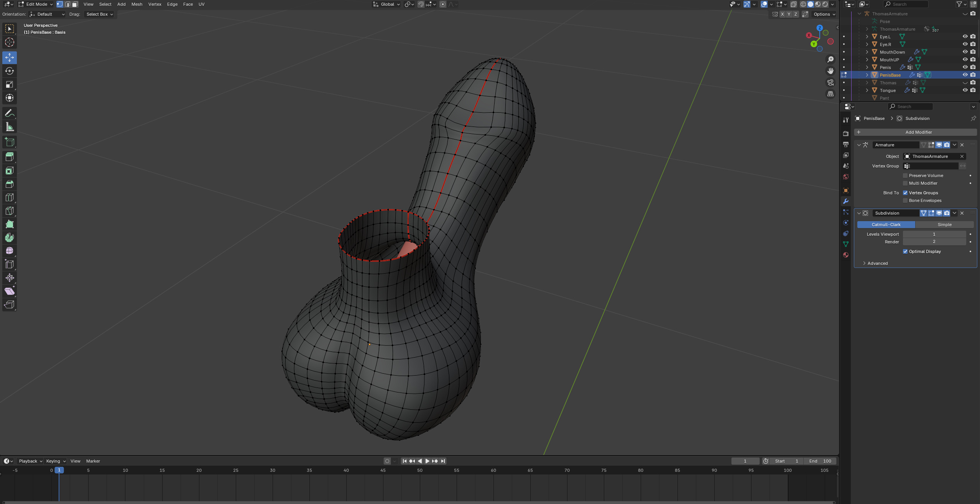Open the Mesh menu
Image resolution: width=980 pixels, height=504 pixels.
click(136, 4)
